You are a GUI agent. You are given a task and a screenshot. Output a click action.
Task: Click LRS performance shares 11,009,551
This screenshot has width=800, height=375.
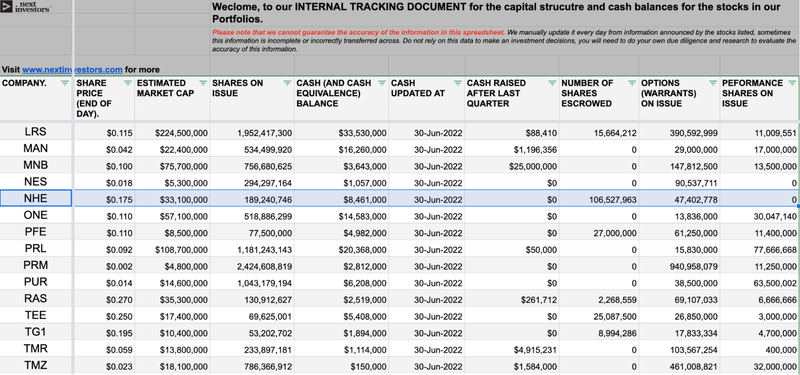click(775, 134)
